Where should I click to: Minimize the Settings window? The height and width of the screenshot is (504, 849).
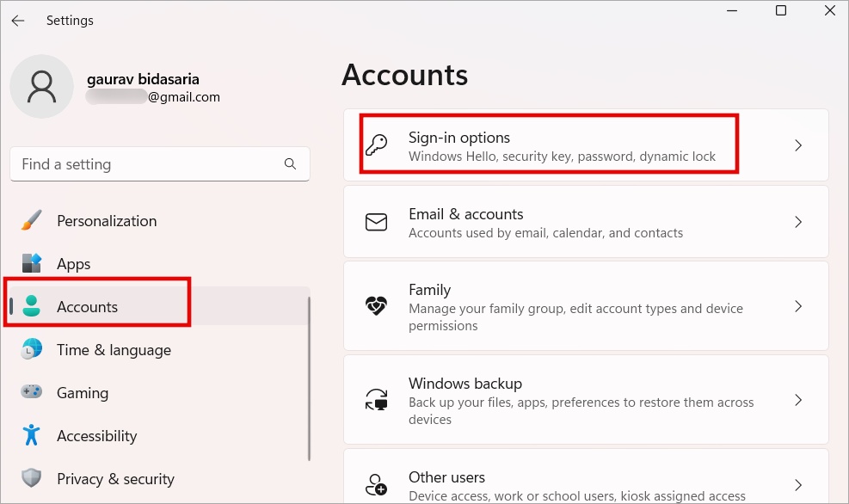tap(732, 10)
